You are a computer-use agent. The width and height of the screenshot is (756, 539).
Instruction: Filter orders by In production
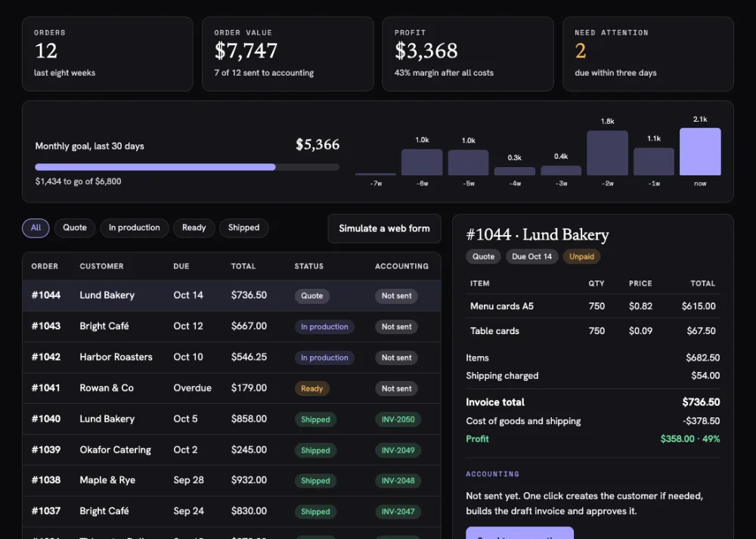(x=134, y=228)
